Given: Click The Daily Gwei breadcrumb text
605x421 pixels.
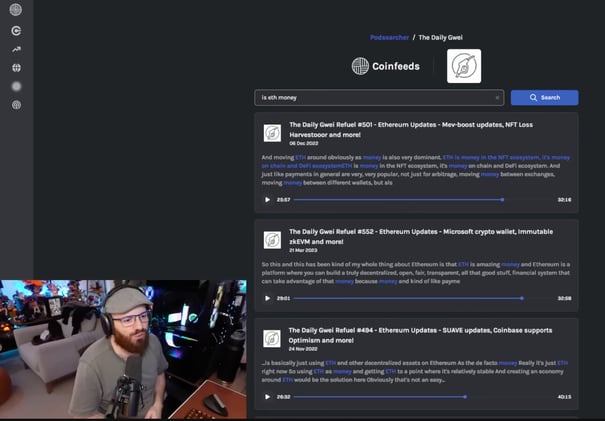Looking at the screenshot, I should [x=440, y=37].
